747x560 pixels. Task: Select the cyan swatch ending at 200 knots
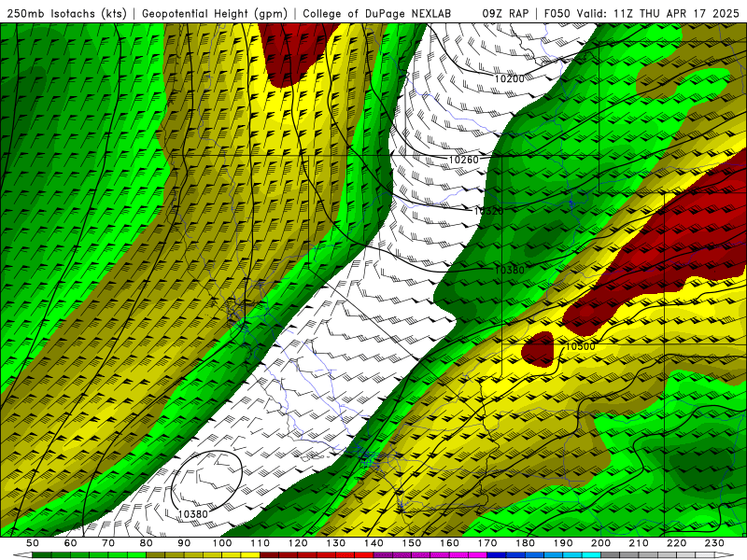click(591, 555)
